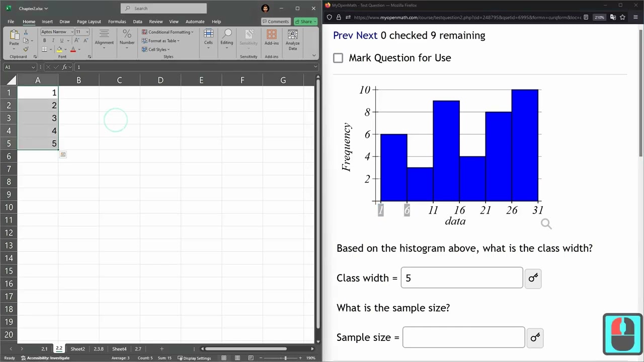Click the Prev link in MyOpenMath
This screenshot has height=362, width=644.
click(x=343, y=35)
